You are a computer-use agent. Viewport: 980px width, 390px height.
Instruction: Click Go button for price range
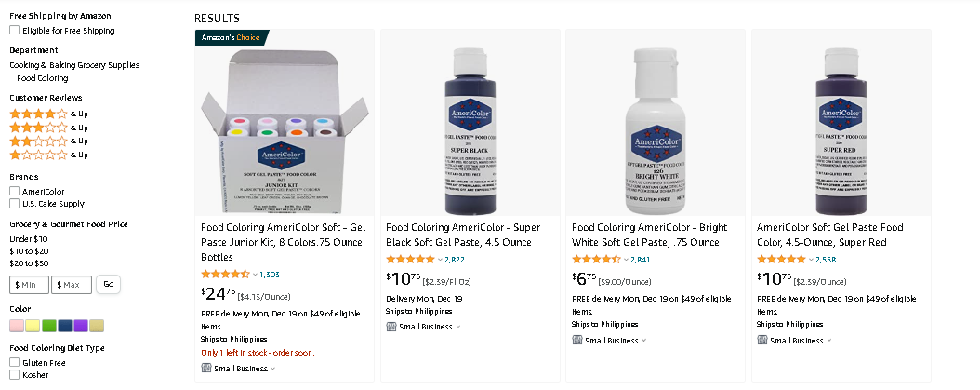click(109, 284)
